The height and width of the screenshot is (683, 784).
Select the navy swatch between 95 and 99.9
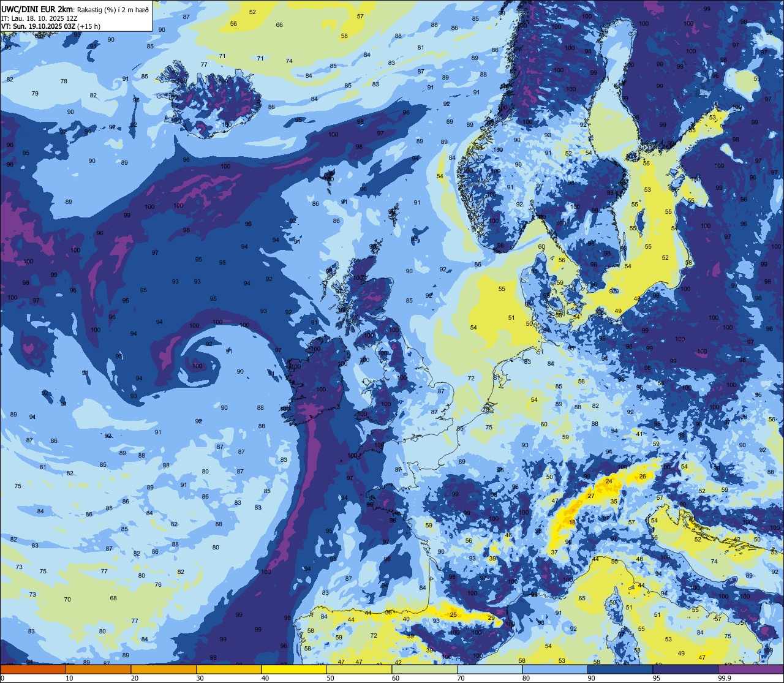point(685,669)
